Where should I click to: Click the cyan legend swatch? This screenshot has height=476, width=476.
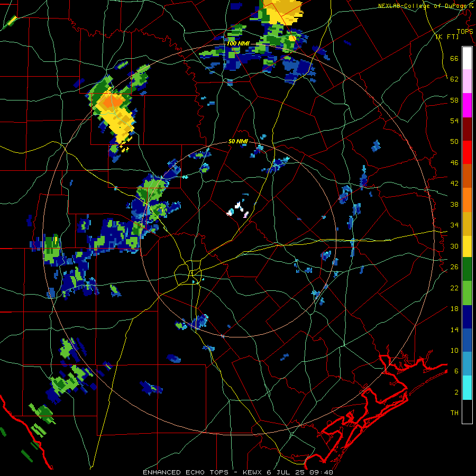tap(467, 388)
